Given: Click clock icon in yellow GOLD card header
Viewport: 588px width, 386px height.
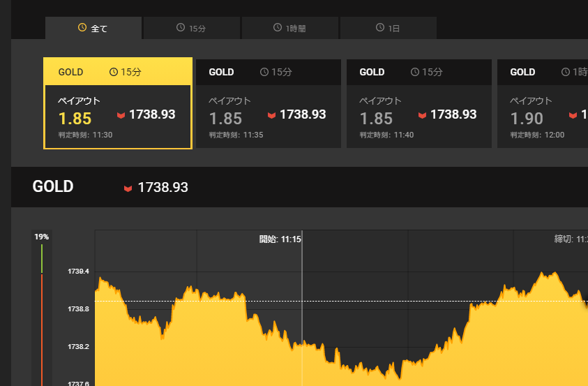Looking at the screenshot, I should point(114,72).
